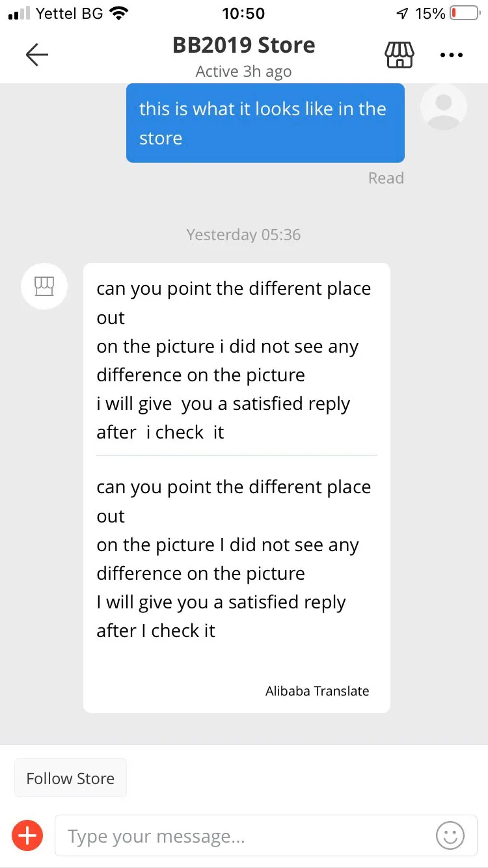Tap the Yesterday 05:36 timestamp
The image size is (488, 868).
243,235
